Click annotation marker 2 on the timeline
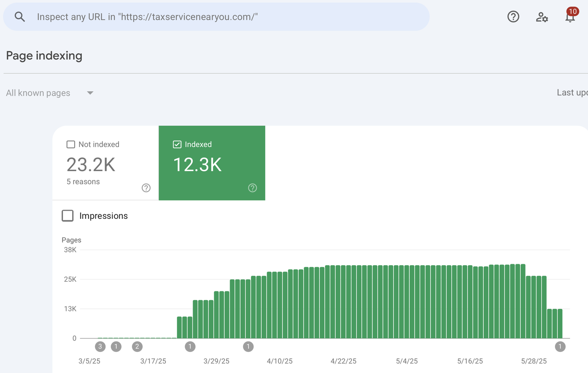This screenshot has height=373, width=588. [x=137, y=346]
